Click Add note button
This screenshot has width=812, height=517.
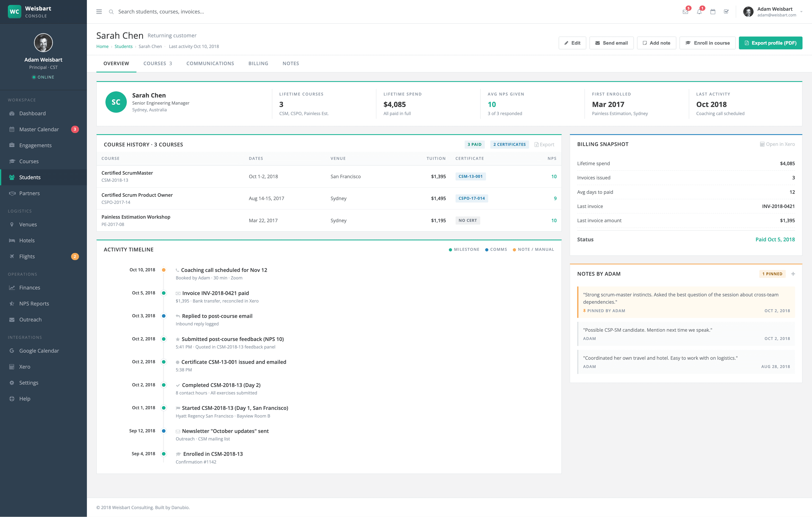[656, 43]
